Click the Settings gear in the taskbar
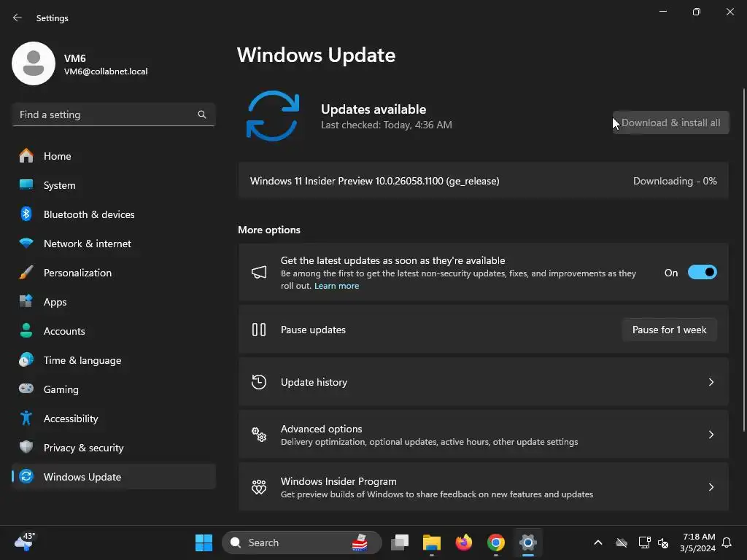Viewport: 747px width, 560px height. (528, 542)
